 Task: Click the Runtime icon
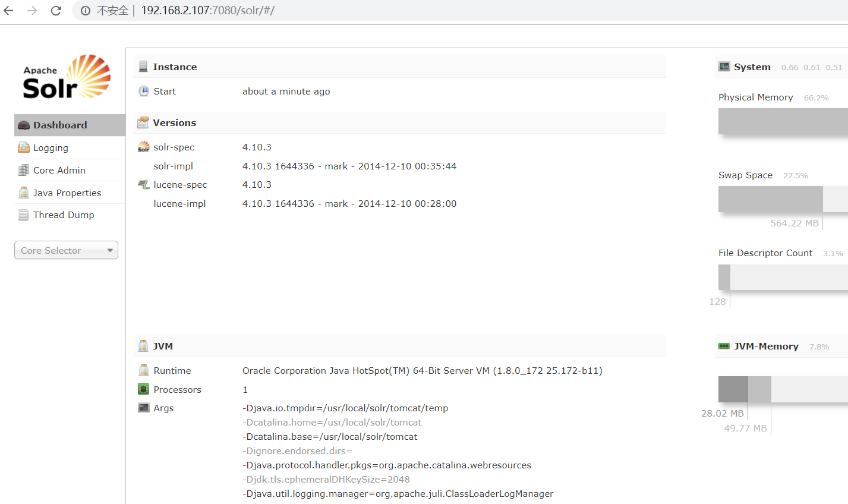coord(144,370)
